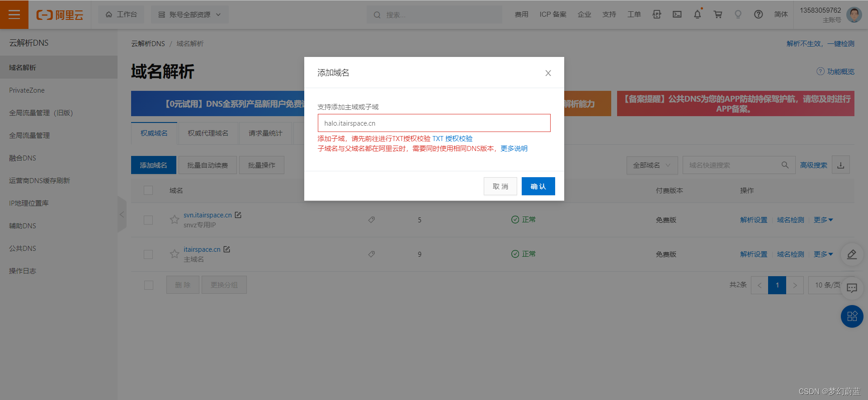Open the help question mark icon
The image size is (868, 400).
[758, 14]
